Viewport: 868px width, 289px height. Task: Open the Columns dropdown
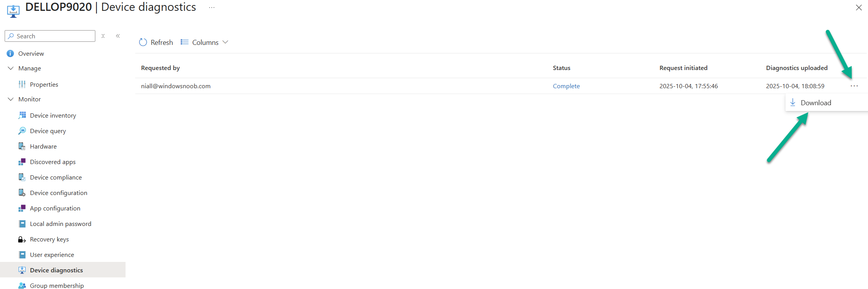(205, 42)
